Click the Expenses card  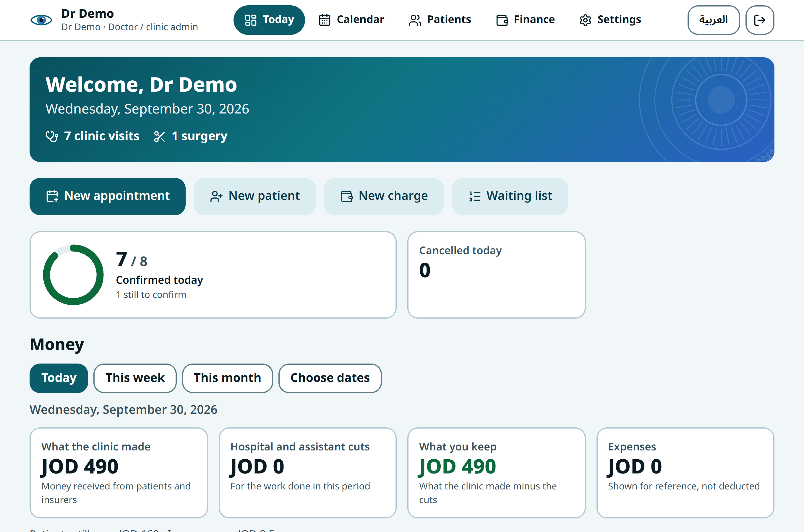(x=685, y=473)
